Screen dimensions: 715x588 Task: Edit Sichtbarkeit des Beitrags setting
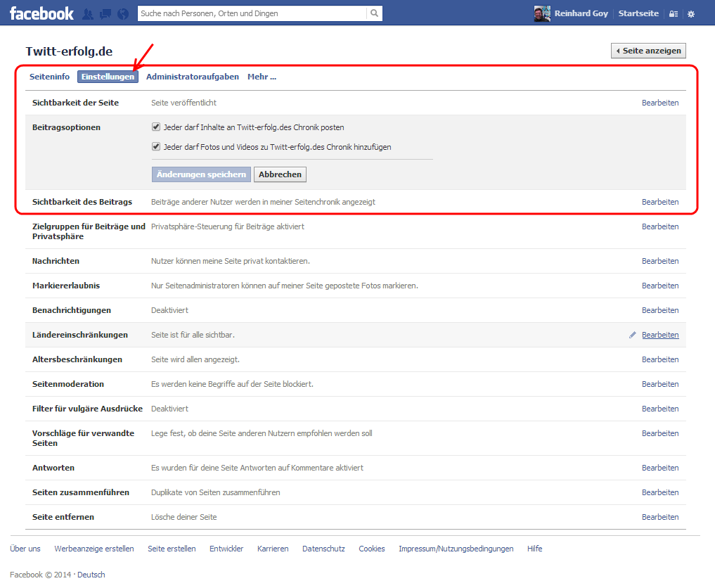click(x=660, y=202)
